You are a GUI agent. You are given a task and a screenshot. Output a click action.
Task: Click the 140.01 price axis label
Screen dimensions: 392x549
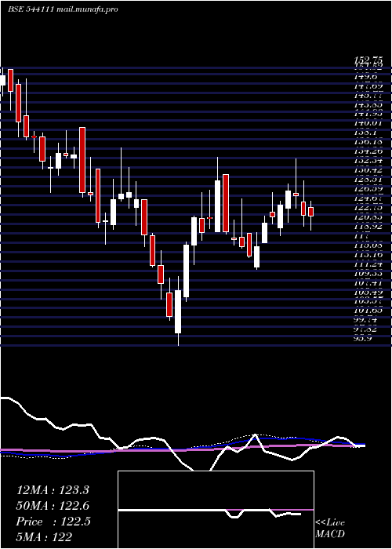click(x=368, y=123)
